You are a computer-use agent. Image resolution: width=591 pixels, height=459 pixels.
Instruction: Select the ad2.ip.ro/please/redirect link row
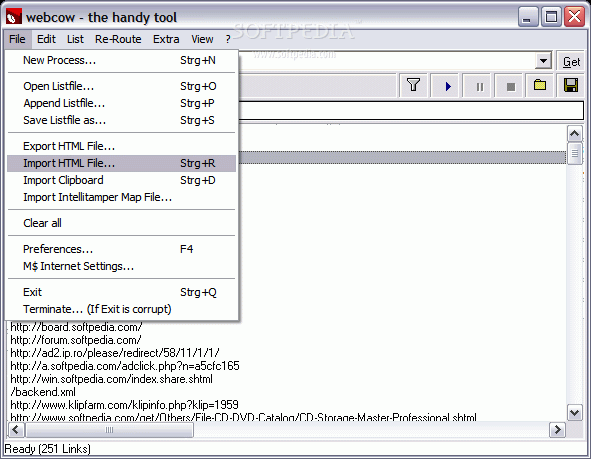115,353
